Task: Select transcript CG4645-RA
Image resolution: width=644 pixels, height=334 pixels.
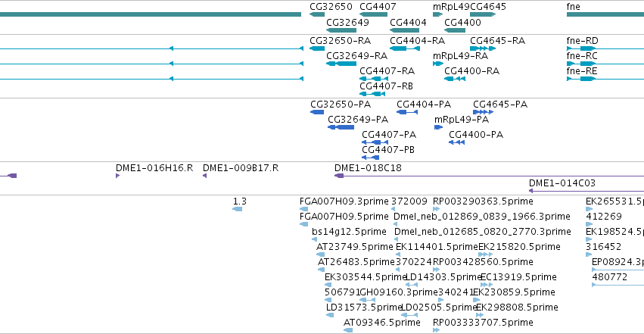Action: 483,48
